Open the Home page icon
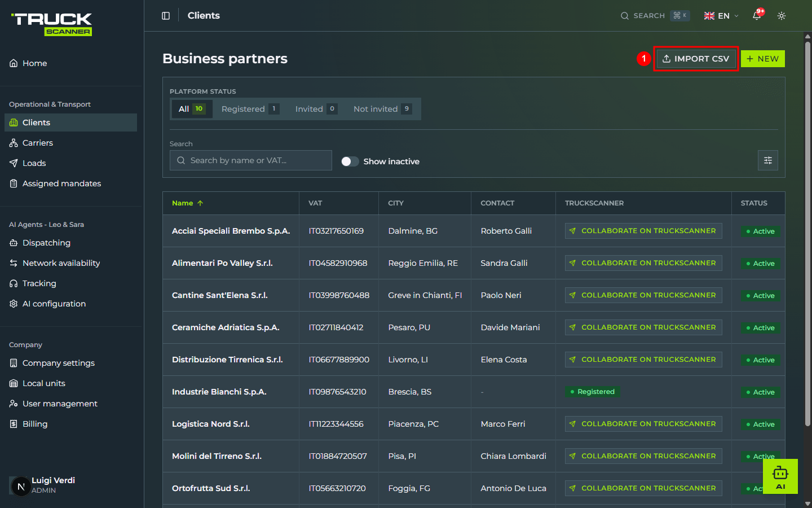The height and width of the screenshot is (508, 812). click(14, 63)
